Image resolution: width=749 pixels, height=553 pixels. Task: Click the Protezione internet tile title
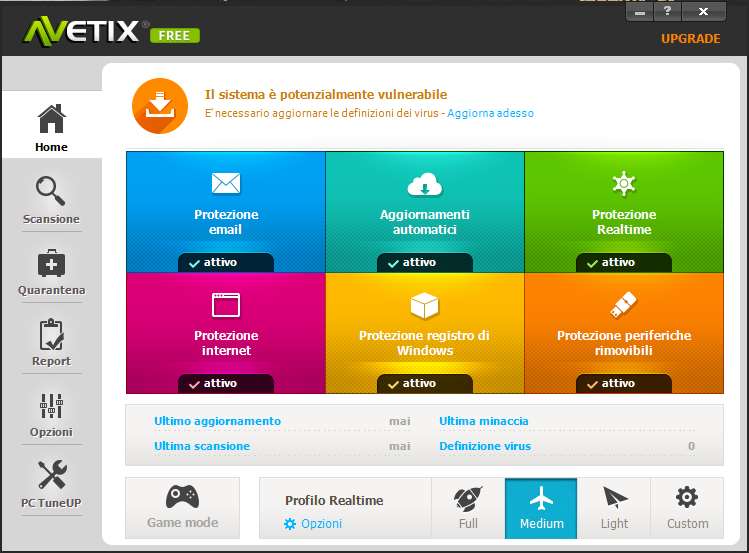click(226, 343)
